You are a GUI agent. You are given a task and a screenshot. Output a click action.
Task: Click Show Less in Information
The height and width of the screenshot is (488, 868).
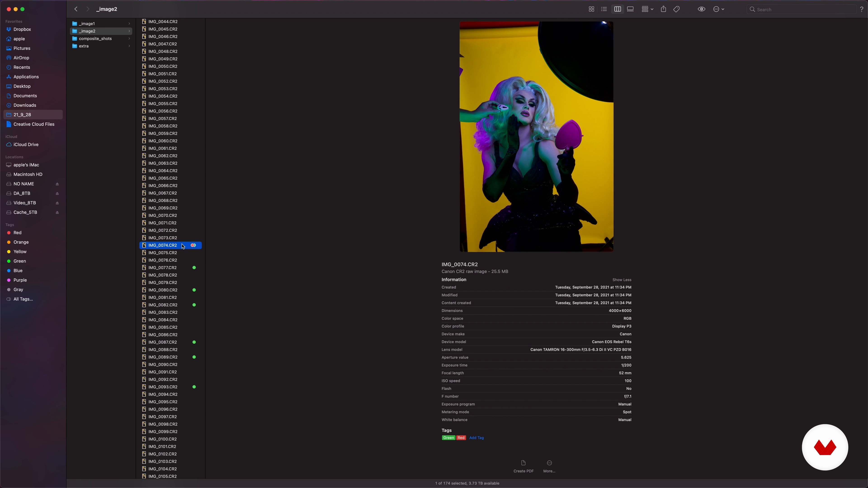(622, 280)
